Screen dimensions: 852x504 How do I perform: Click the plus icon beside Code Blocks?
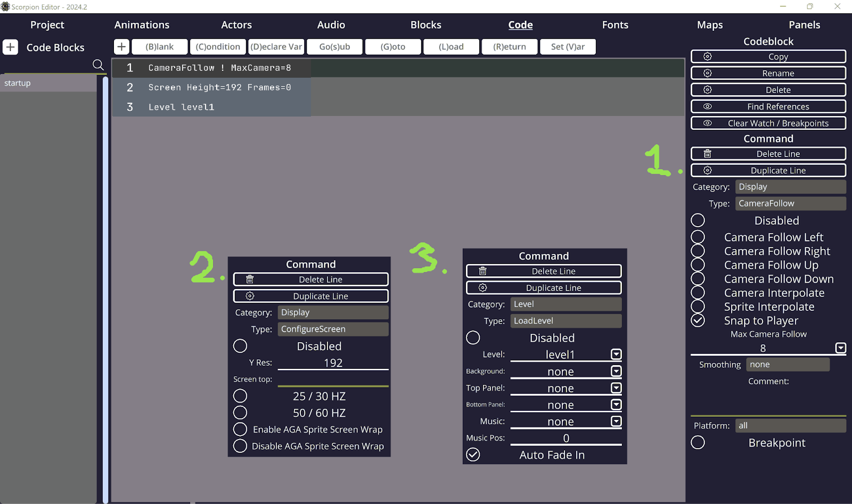[11, 47]
